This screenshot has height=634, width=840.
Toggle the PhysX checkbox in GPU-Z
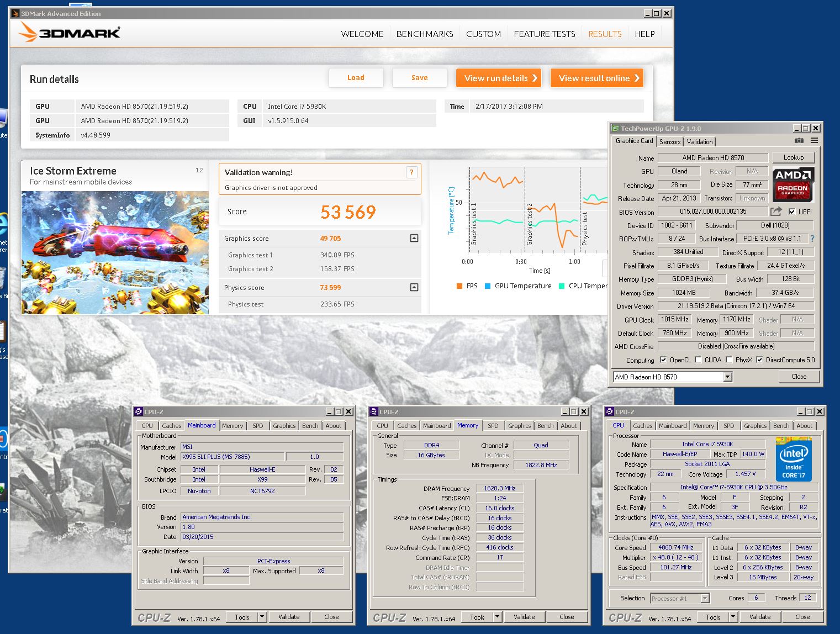tap(729, 360)
